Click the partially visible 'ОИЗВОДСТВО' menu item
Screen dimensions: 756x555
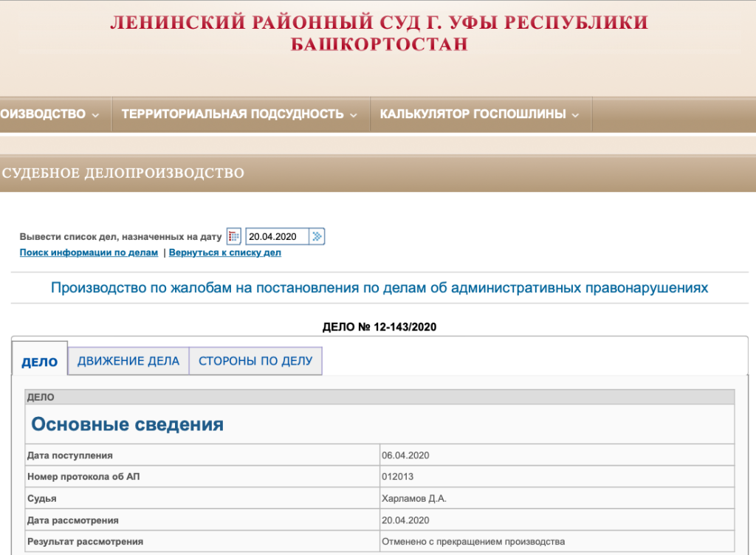click(43, 114)
